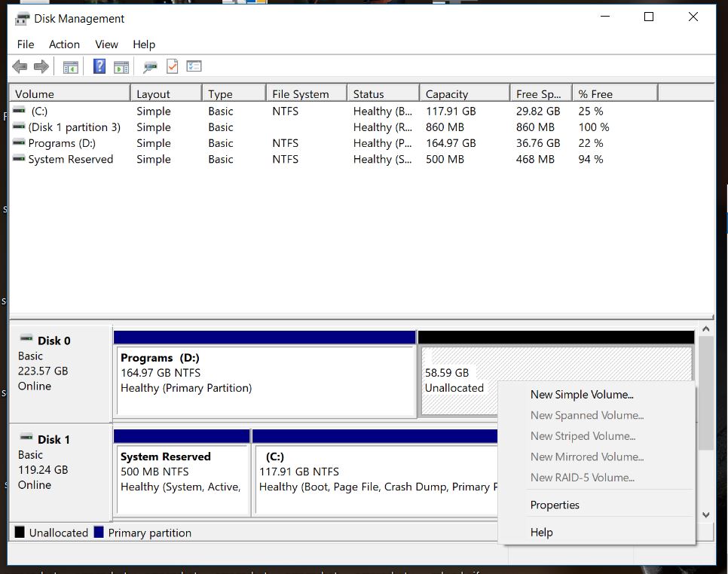The width and height of the screenshot is (728, 574).
Task: Open the Action menu
Action: point(64,44)
